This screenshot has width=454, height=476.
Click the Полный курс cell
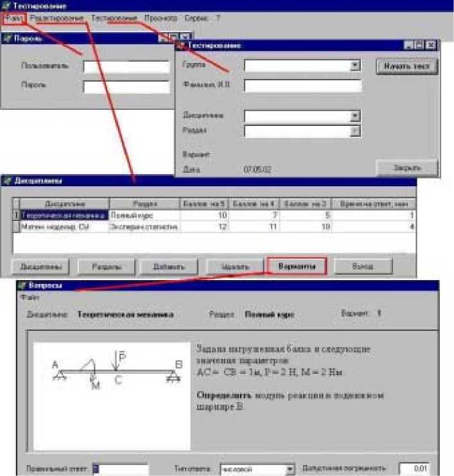(x=144, y=215)
